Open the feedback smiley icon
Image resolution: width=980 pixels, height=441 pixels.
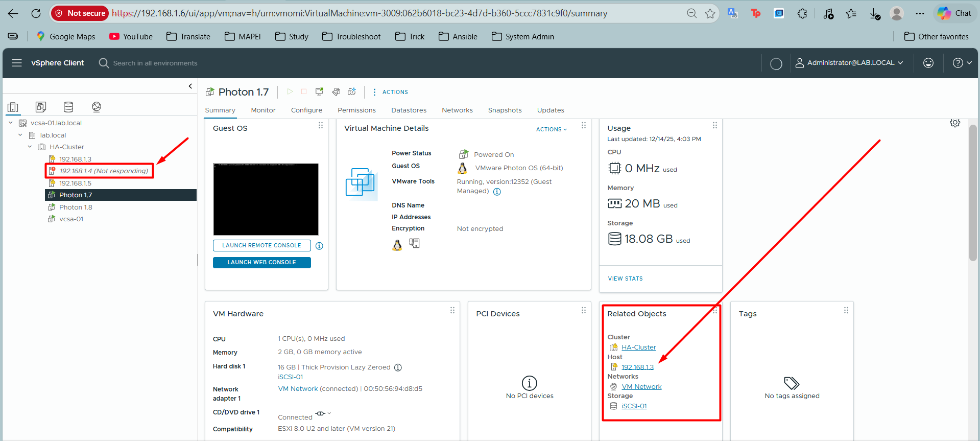pyautogui.click(x=928, y=63)
